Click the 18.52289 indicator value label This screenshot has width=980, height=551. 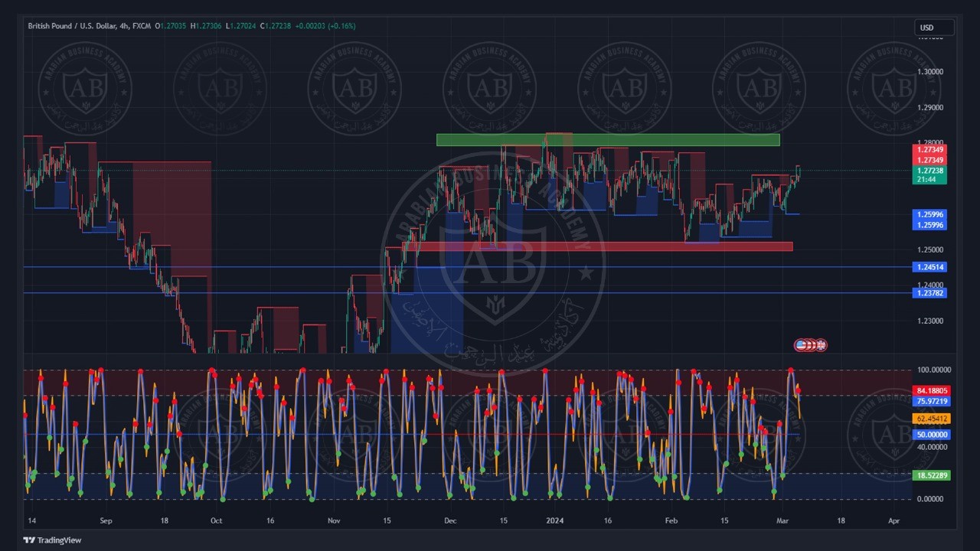tap(932, 475)
